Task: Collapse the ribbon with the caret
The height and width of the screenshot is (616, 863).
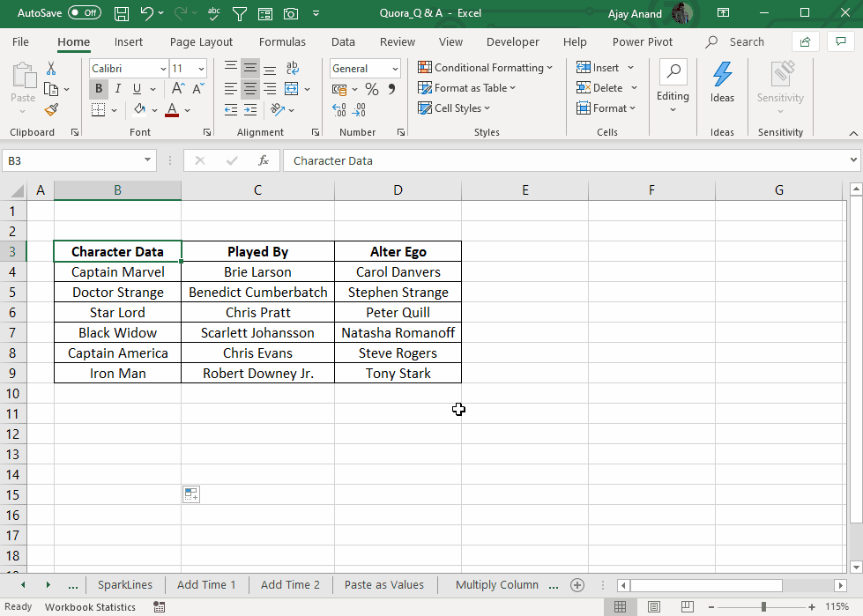Action: [853, 133]
